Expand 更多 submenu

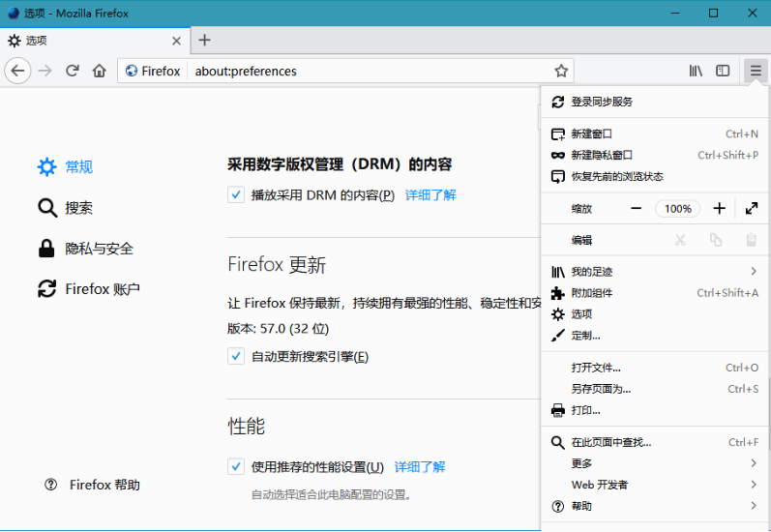click(655, 463)
